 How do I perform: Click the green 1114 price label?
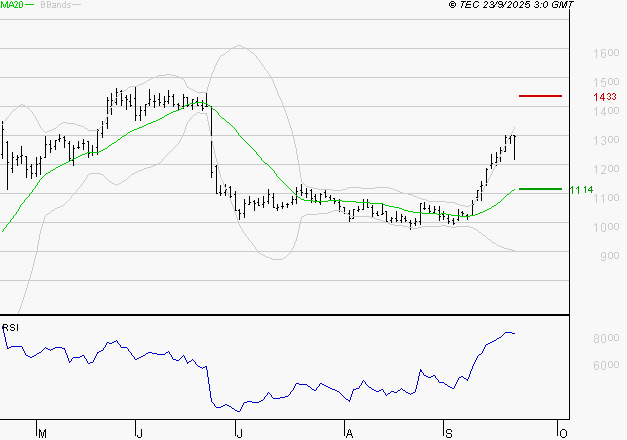(x=581, y=190)
